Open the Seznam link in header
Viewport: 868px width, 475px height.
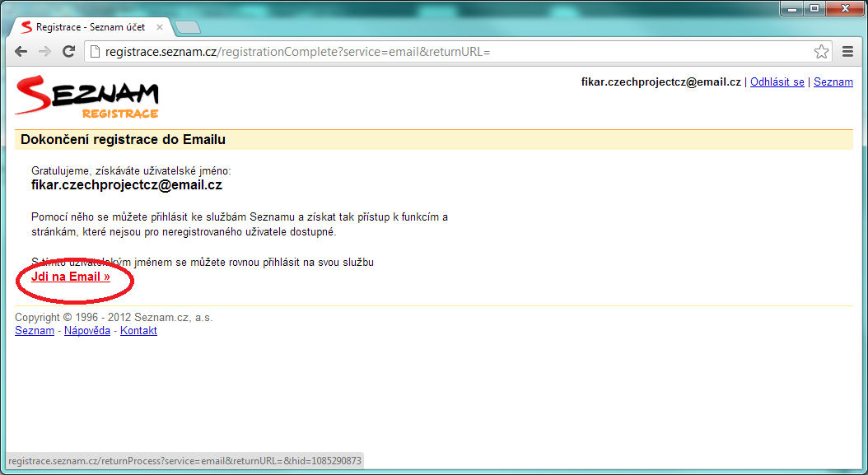click(833, 82)
